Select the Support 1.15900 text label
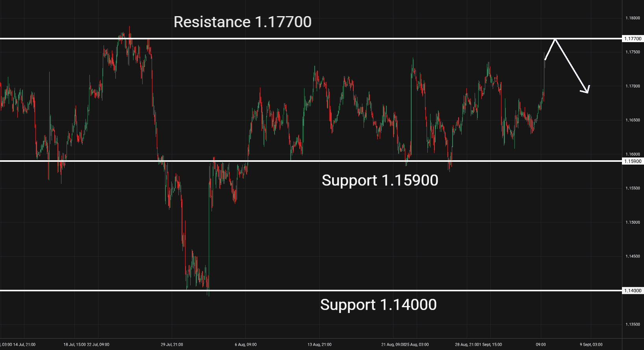This screenshot has width=644, height=350. [380, 180]
